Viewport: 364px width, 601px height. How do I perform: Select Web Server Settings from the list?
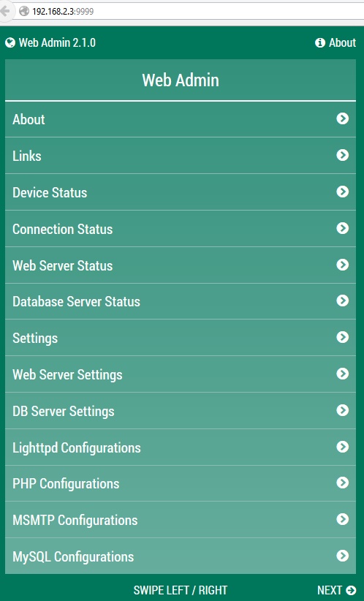pos(181,374)
